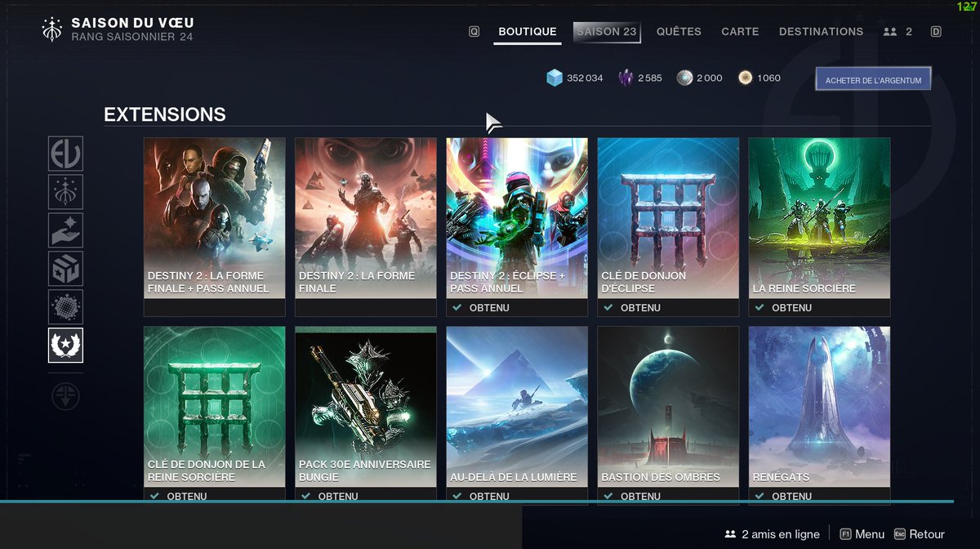Click Obtenu status under Pack 30e Anniversaire
The height and width of the screenshot is (549, 980).
[x=338, y=496]
